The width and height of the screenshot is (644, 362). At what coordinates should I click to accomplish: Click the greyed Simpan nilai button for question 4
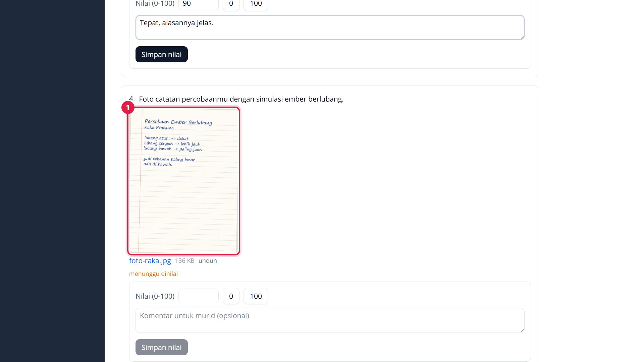click(162, 347)
